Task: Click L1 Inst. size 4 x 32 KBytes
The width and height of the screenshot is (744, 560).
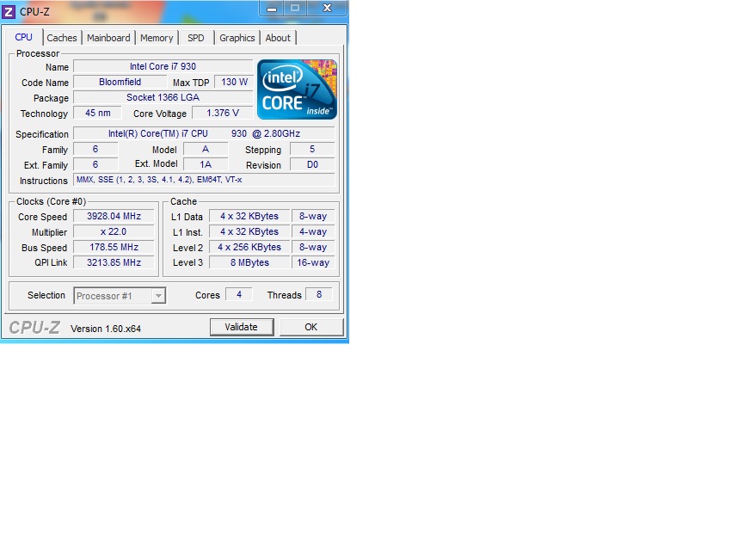Action: pos(249,231)
